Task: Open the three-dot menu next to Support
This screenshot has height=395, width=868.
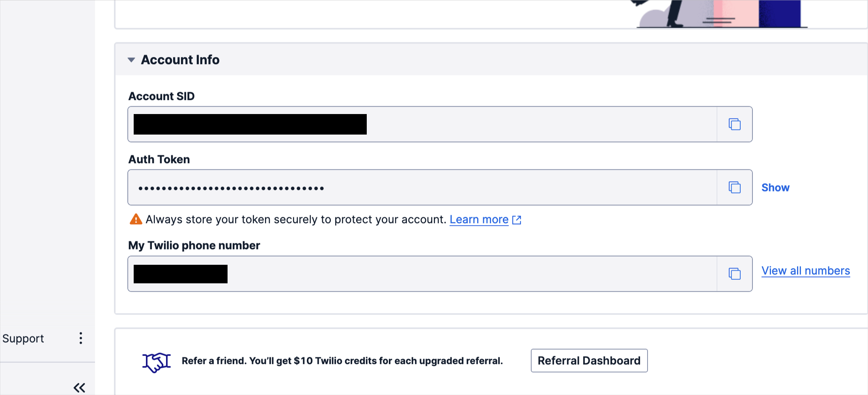Action: coord(81,338)
